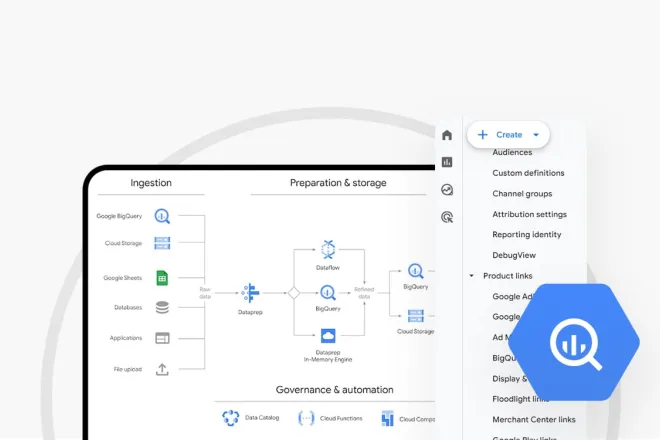
Task: Click the Home icon in sidebar
Action: click(447, 135)
